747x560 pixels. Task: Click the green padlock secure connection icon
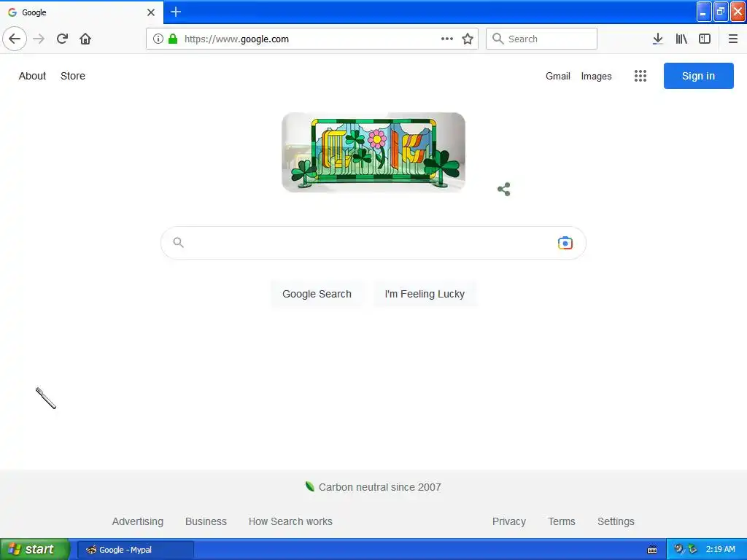tap(173, 39)
